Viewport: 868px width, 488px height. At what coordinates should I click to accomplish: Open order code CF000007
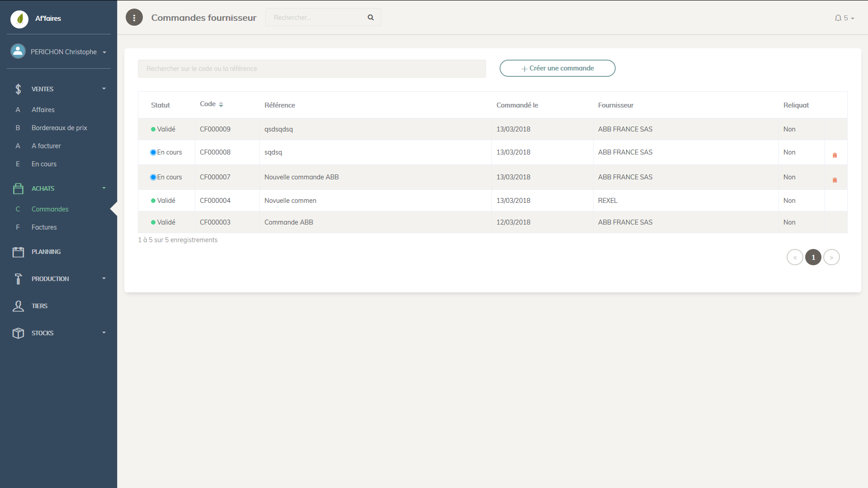pyautogui.click(x=215, y=177)
